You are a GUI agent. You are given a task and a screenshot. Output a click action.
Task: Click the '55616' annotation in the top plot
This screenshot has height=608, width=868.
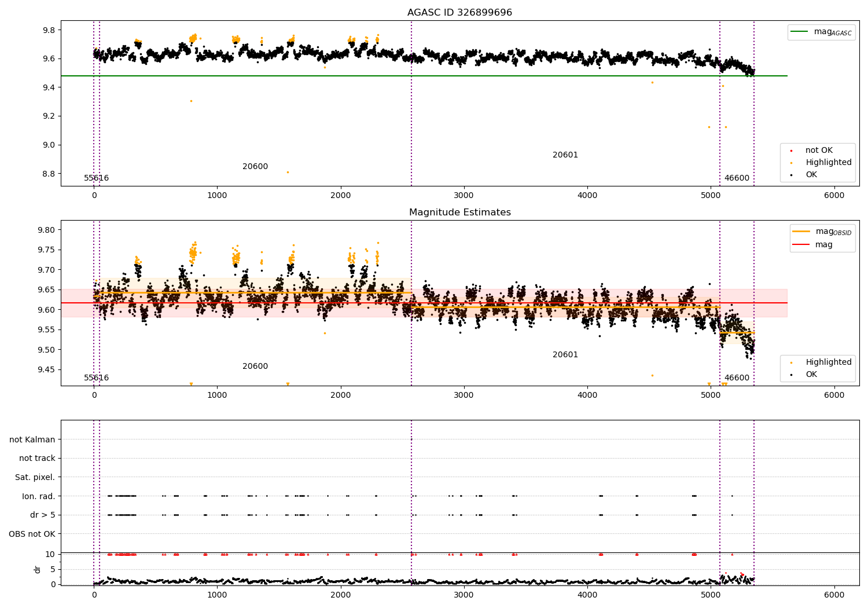point(96,178)
